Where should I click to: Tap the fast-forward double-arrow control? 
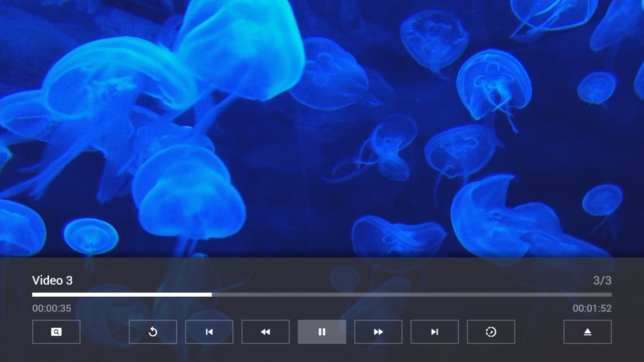point(378,332)
